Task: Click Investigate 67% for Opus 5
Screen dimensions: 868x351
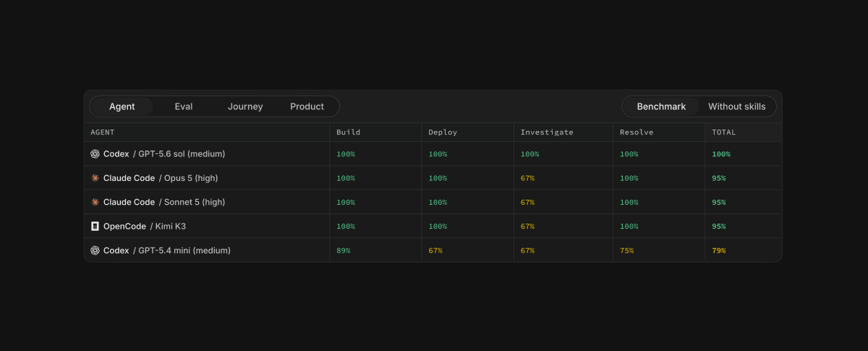Action: coord(528,178)
